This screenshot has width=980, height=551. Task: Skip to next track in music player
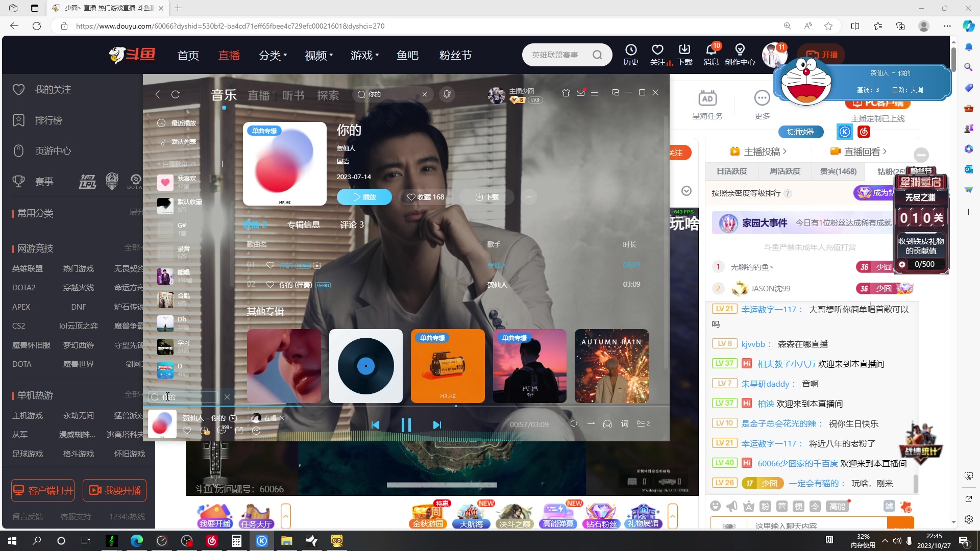tap(437, 424)
